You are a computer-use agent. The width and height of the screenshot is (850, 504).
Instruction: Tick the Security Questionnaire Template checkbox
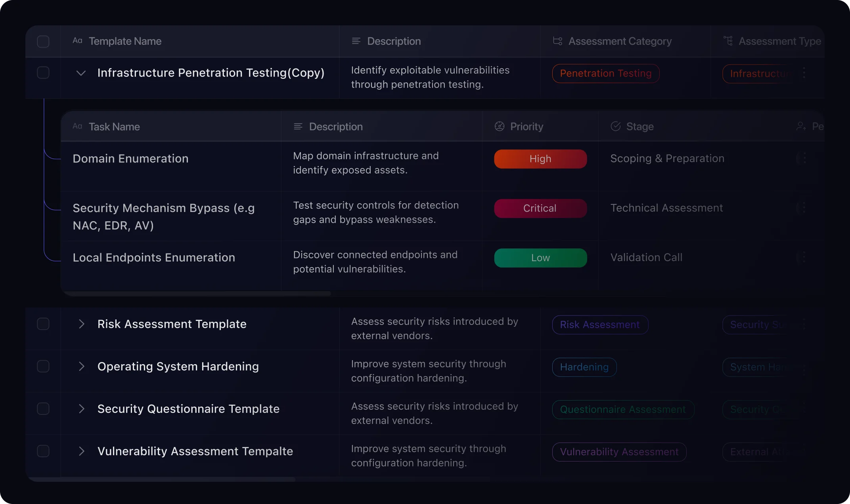[43, 409]
